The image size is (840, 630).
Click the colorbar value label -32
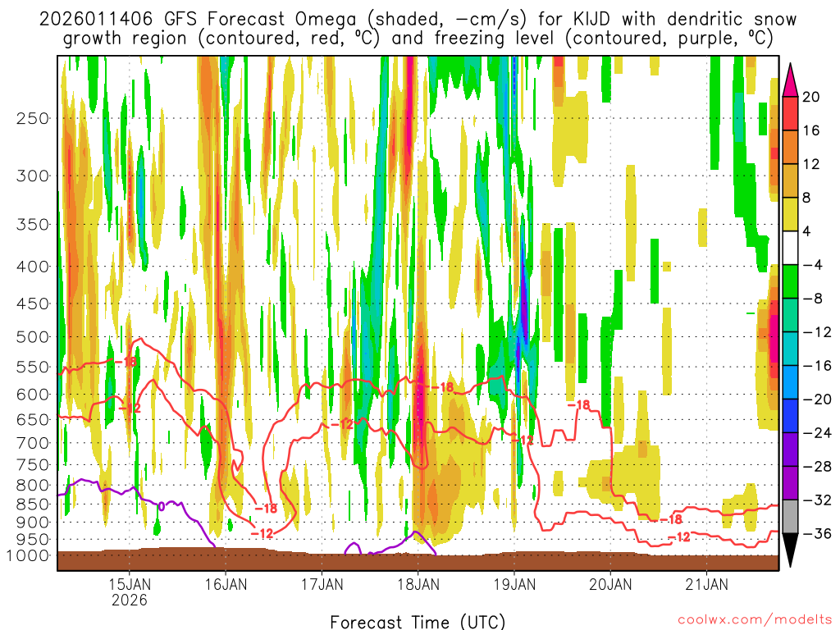(x=817, y=500)
